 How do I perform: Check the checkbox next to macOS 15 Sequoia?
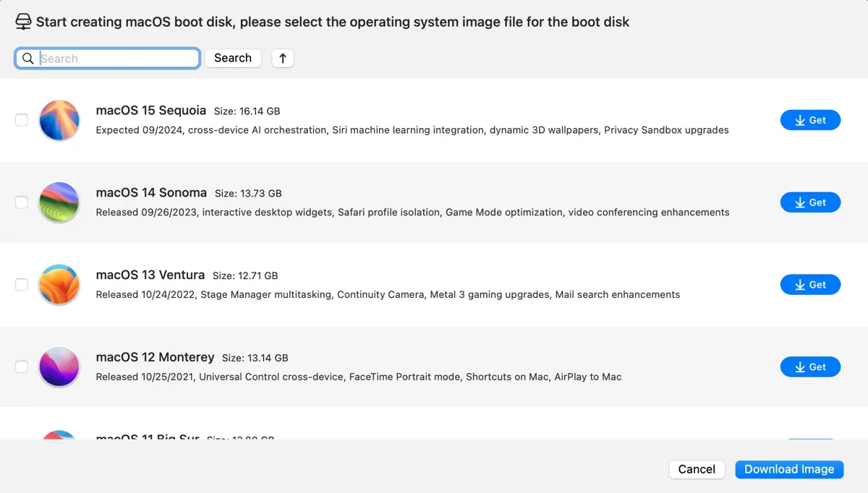(x=22, y=120)
